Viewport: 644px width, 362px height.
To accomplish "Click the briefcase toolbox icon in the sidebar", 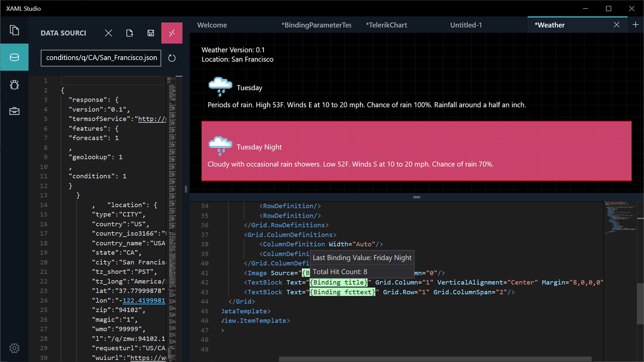I will [x=14, y=111].
